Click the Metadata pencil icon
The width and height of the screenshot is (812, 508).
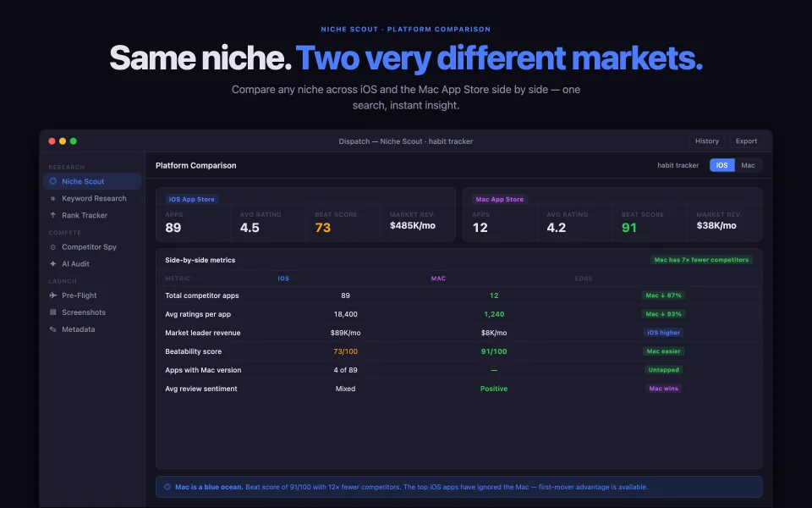click(52, 329)
